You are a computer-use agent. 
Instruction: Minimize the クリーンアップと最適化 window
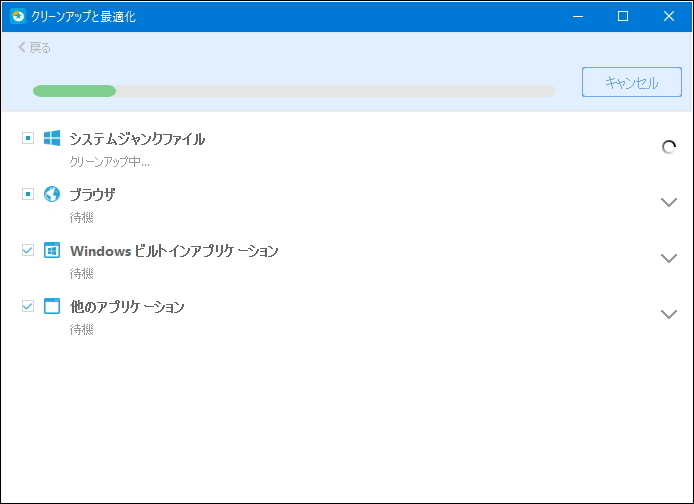click(578, 16)
